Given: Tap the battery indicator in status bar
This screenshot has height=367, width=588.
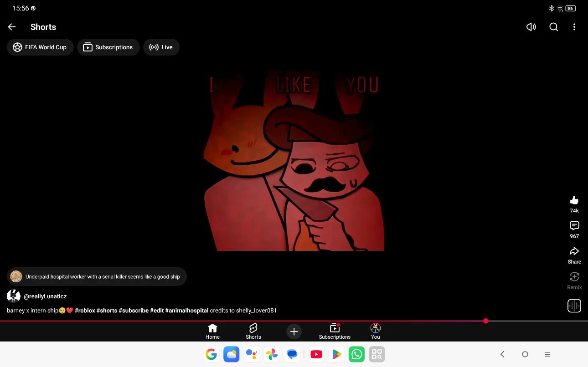Looking at the screenshot, I should click(x=571, y=8).
